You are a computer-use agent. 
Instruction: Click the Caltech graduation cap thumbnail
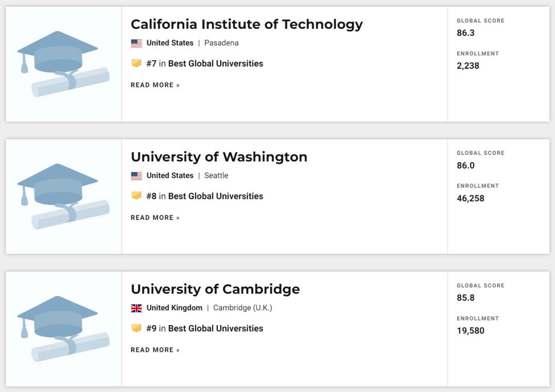pos(63,64)
